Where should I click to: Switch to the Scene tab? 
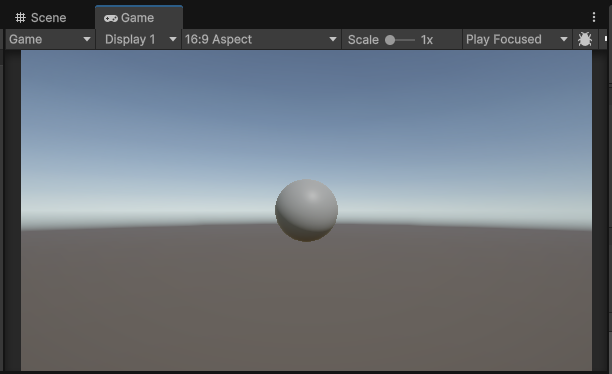click(x=41, y=18)
